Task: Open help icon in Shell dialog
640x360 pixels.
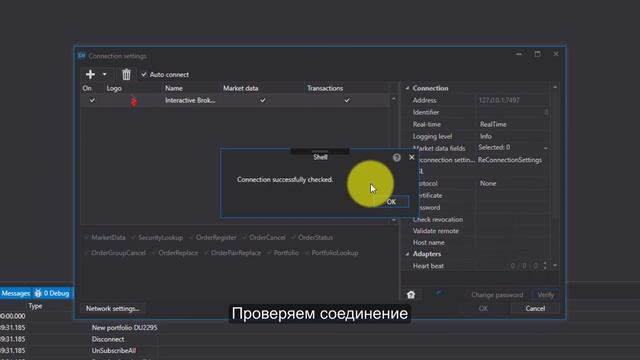Action: pos(397,158)
